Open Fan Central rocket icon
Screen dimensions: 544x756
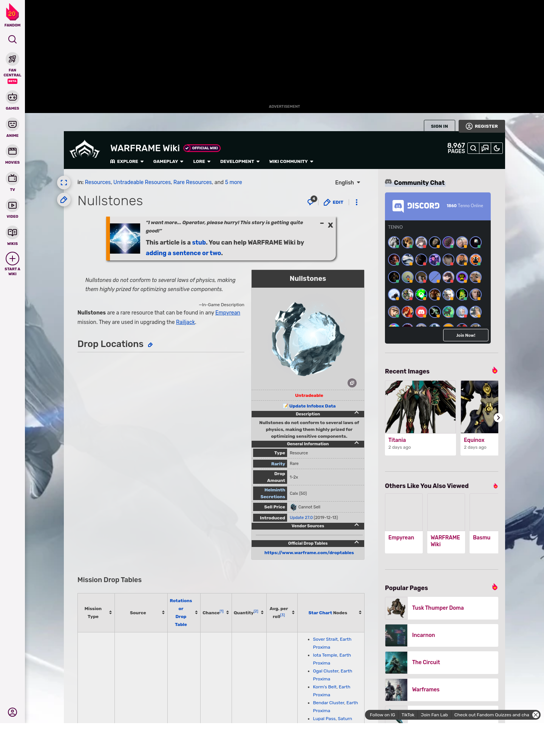(12, 59)
